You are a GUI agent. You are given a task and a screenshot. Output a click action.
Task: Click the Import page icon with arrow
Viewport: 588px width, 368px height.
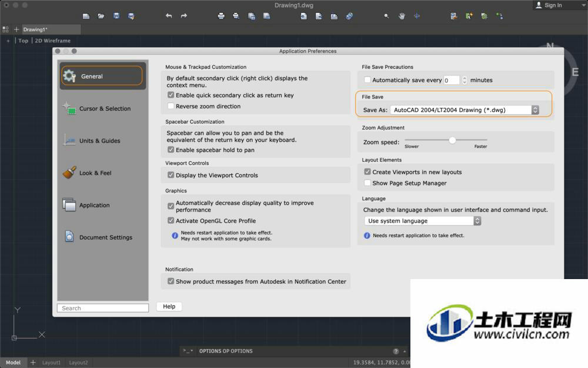(x=304, y=16)
